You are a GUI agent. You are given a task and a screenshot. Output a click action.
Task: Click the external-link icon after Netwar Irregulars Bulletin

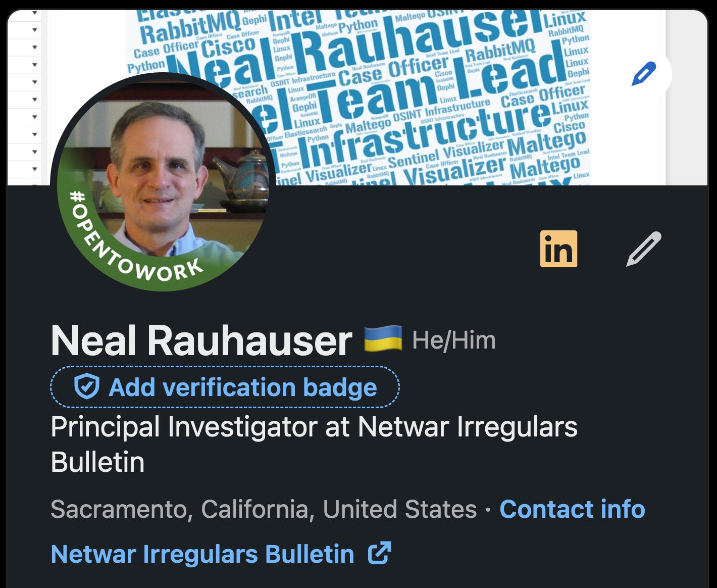(379, 553)
